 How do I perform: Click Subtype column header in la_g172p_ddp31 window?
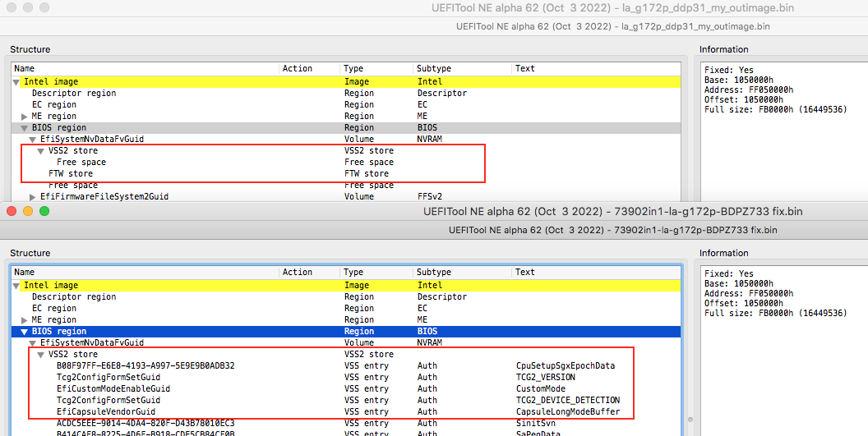point(463,69)
